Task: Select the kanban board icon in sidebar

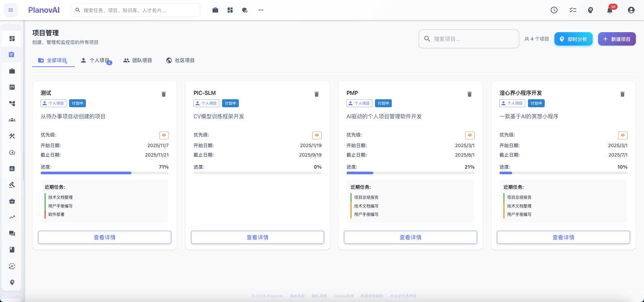Action: click(x=12, y=87)
